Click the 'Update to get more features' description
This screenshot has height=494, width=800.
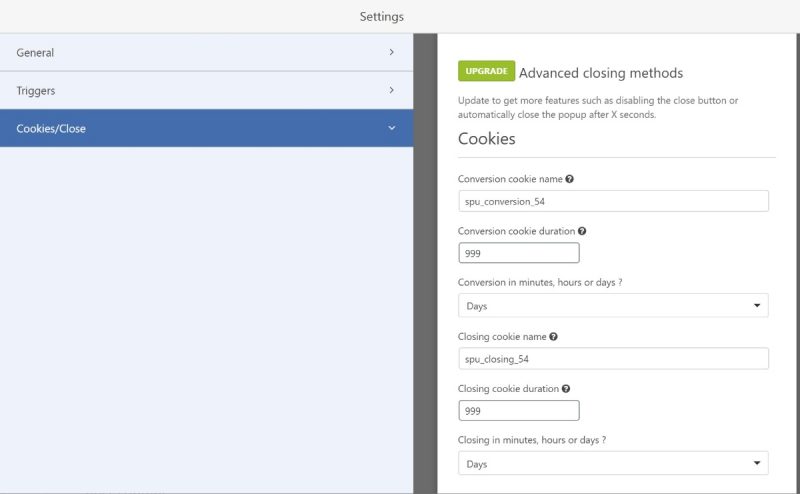(598, 107)
